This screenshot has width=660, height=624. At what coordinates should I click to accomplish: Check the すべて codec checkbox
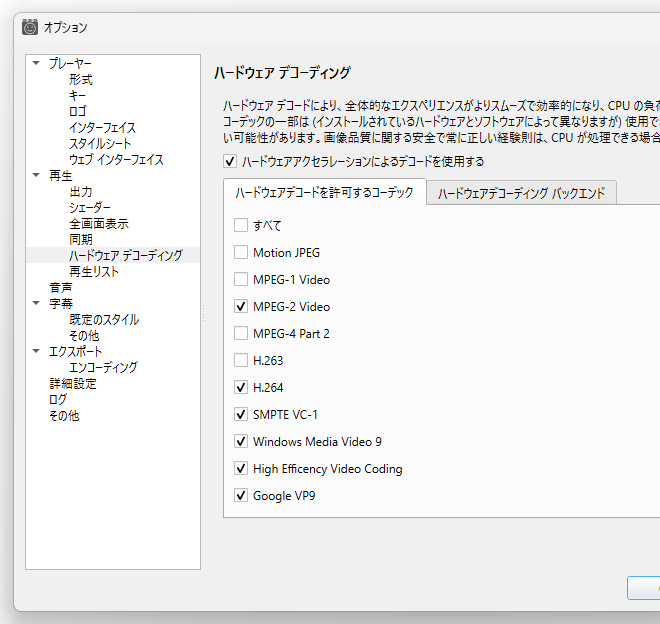(241, 225)
